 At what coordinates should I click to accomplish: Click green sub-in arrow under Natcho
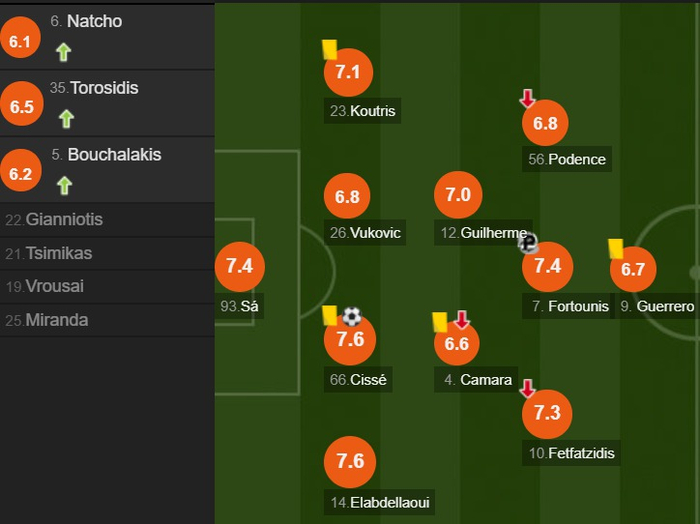click(64, 52)
